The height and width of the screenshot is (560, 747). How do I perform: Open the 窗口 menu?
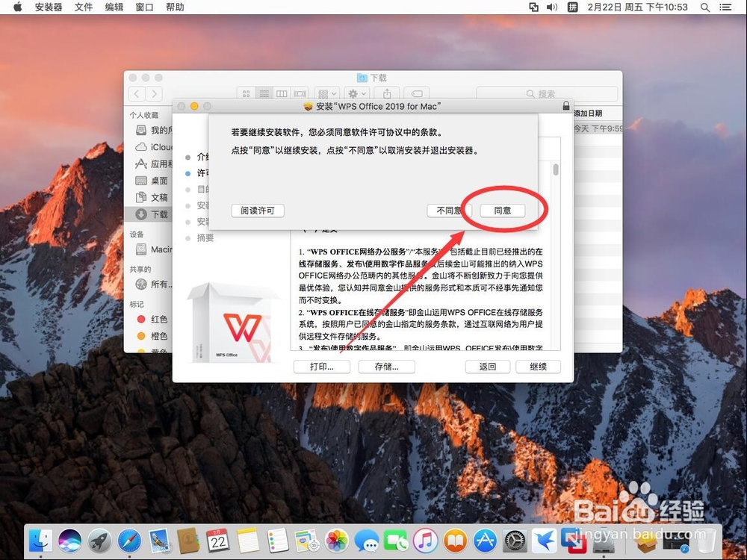144,7
